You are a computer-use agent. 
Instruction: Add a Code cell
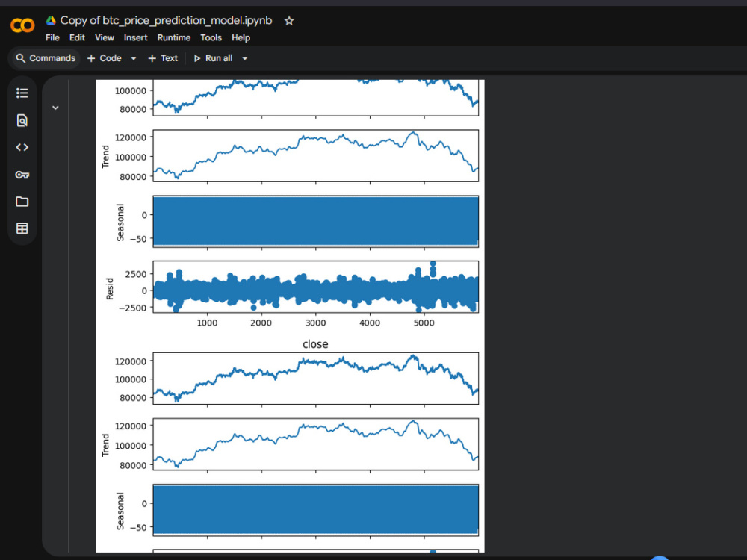105,58
